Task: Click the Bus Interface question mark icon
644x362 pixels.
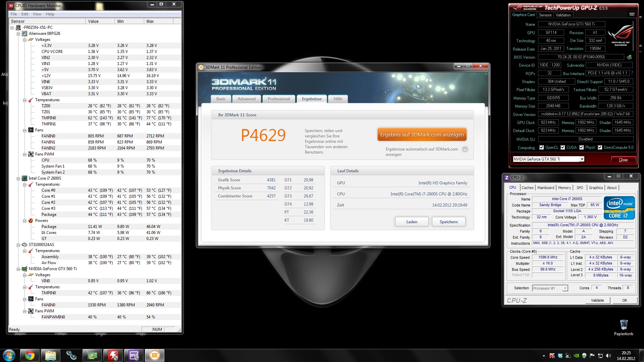Action: (632, 73)
